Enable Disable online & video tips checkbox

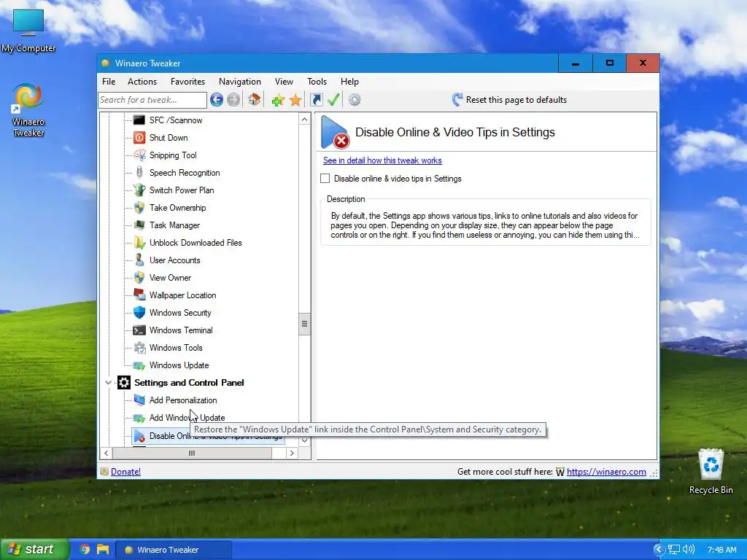[325, 179]
